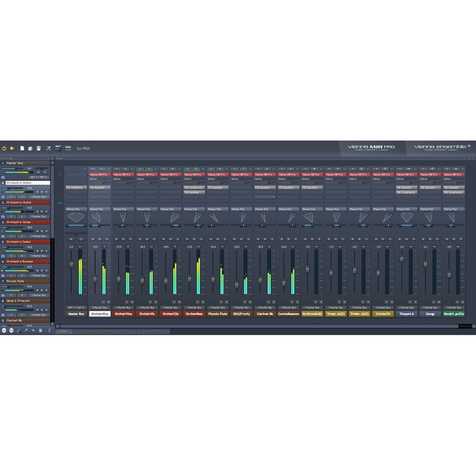Click the MIDI Mode toolbar icon
This screenshot has height=476, width=476.
point(68,148)
